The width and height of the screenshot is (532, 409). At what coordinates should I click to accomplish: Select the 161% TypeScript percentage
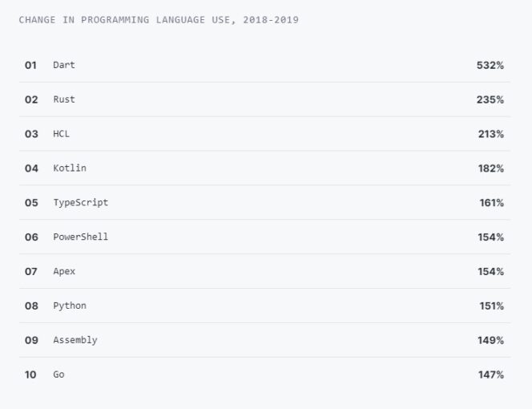[491, 203]
